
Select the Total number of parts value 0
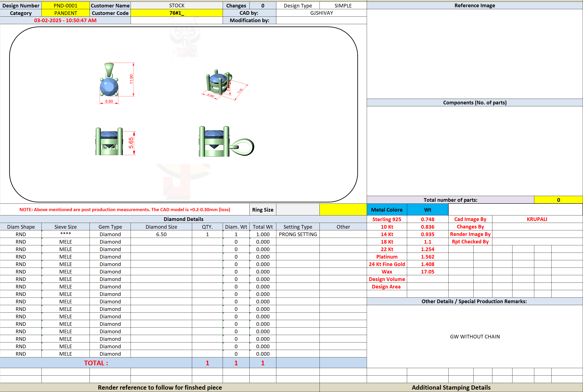pos(558,200)
